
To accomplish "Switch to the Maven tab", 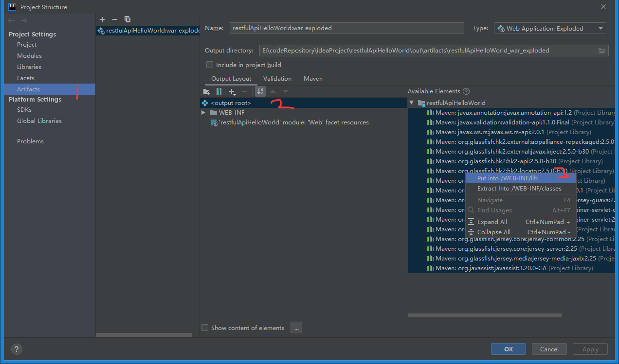I will click(313, 79).
